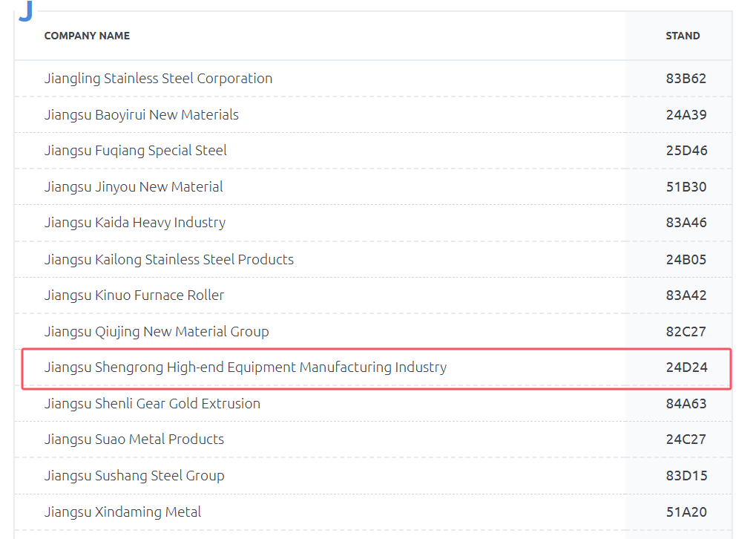This screenshot has height=539, width=756.
Task: Open Jiangsu Kinuo Furnace Roller entry
Action: pos(134,295)
